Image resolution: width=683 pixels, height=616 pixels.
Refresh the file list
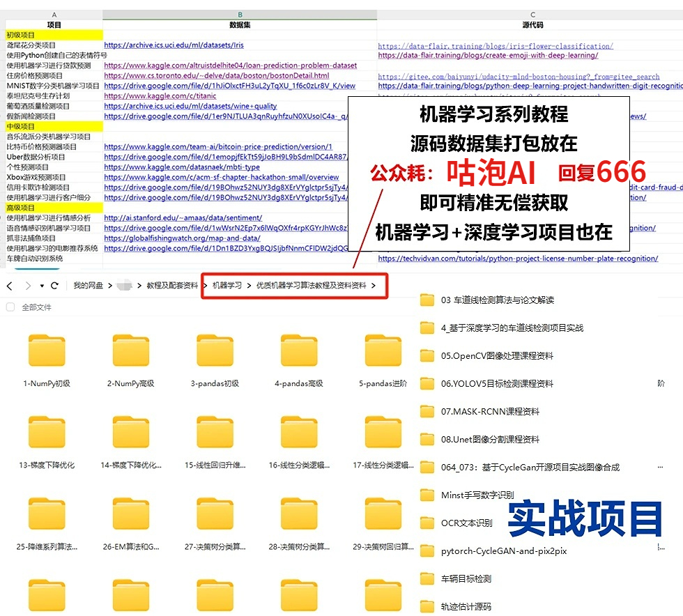point(54,286)
